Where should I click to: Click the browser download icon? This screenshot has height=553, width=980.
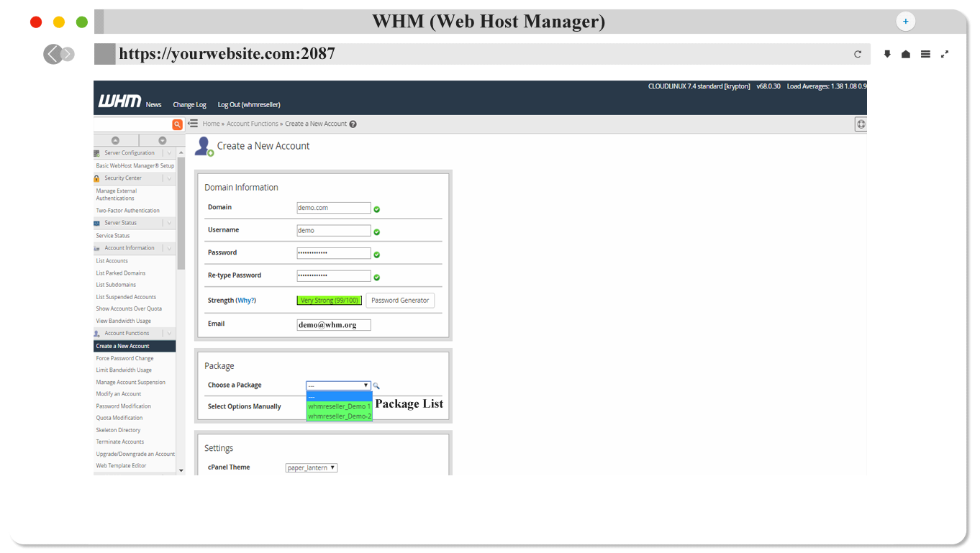tap(887, 54)
